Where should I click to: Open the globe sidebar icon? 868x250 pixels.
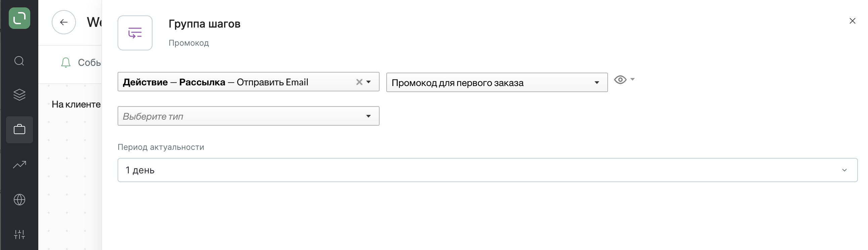coord(19,200)
